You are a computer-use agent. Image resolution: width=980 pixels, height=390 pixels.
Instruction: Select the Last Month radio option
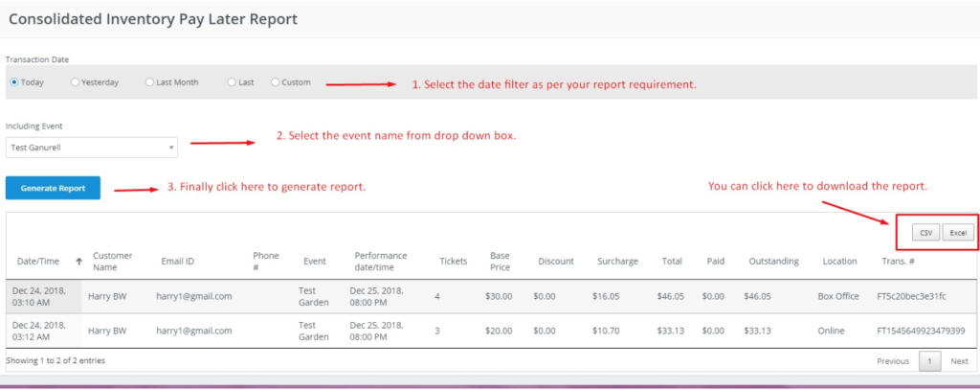(149, 82)
